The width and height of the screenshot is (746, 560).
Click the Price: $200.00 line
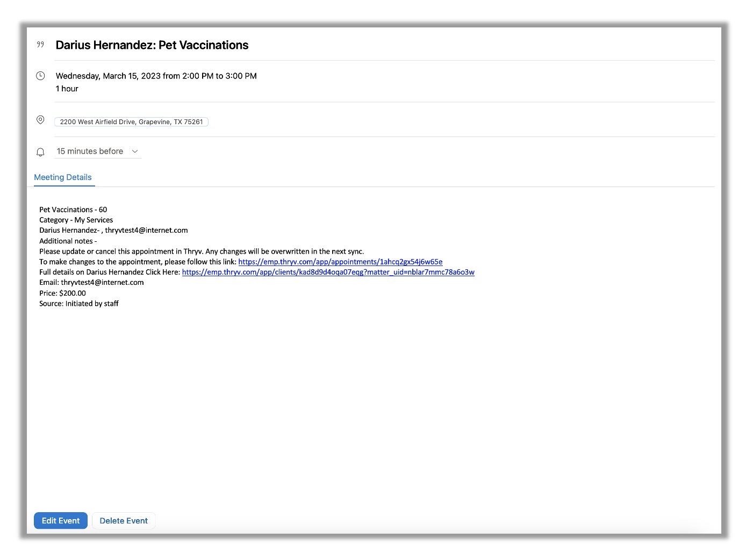point(62,293)
